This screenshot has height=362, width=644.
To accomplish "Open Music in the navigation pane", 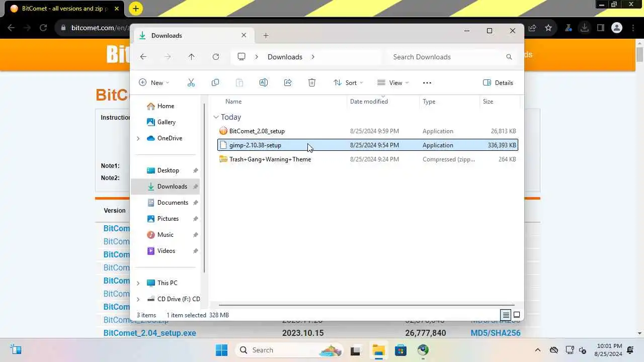I will [x=166, y=235].
